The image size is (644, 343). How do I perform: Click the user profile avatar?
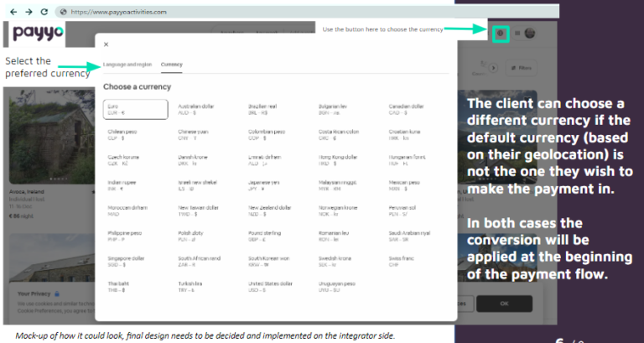coord(529,34)
